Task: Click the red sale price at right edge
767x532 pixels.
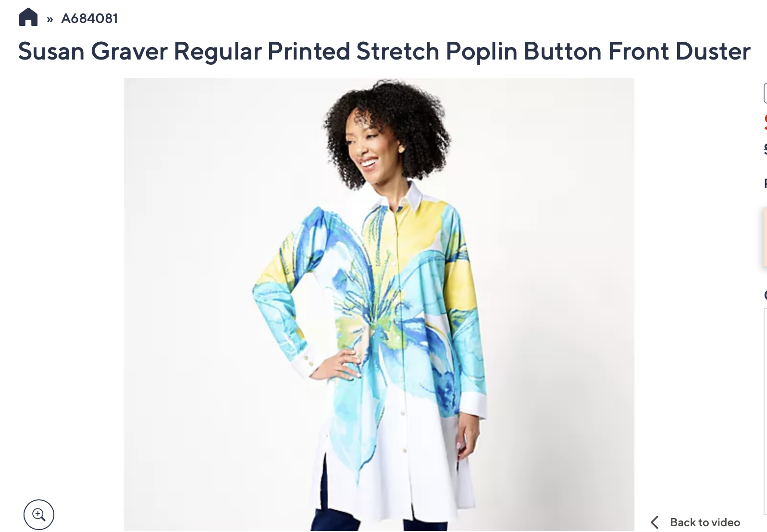Action: click(x=765, y=122)
